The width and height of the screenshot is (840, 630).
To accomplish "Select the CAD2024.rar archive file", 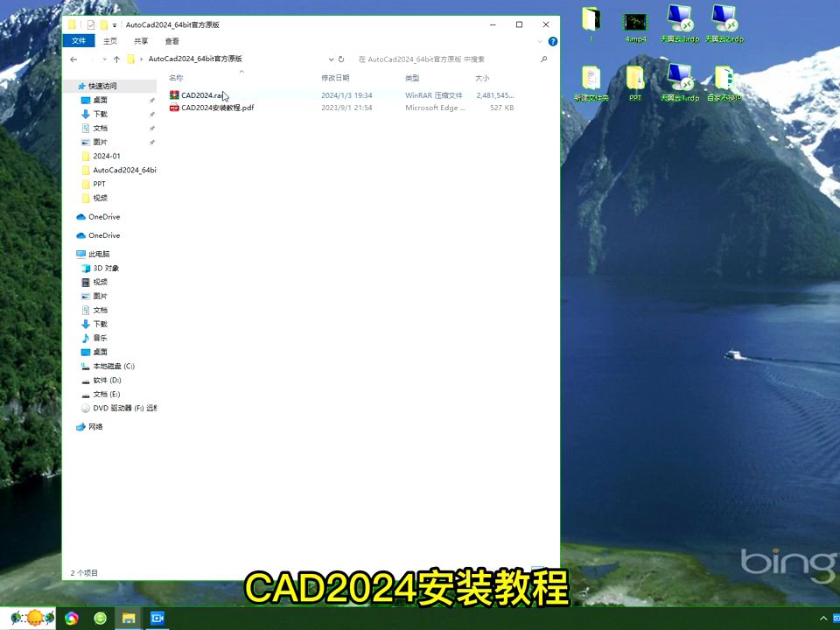I will coord(199,95).
